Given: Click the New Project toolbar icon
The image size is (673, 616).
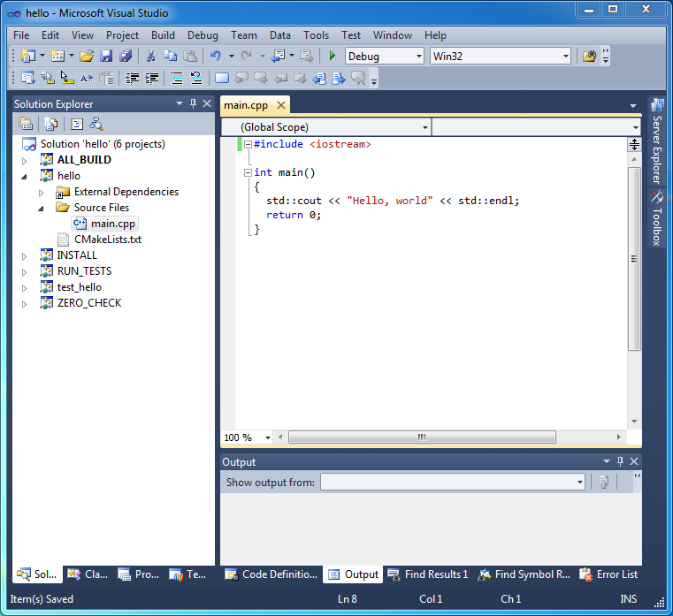Looking at the screenshot, I should 28,56.
